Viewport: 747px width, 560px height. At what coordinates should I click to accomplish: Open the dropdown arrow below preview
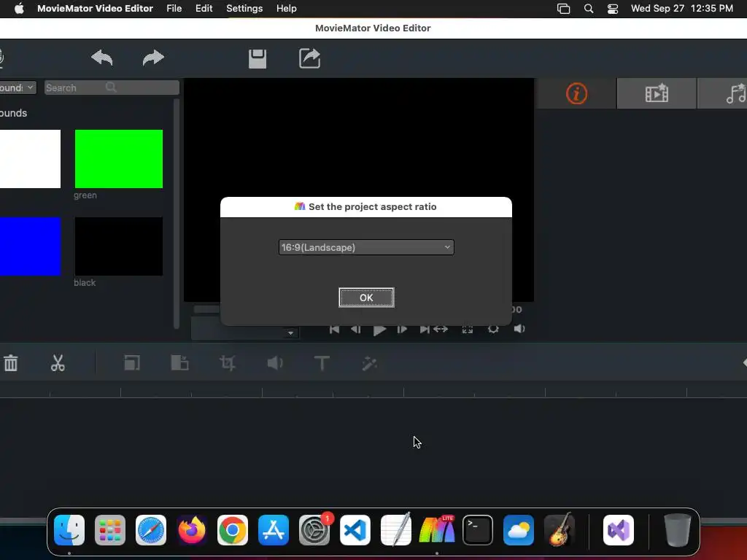tap(290, 332)
